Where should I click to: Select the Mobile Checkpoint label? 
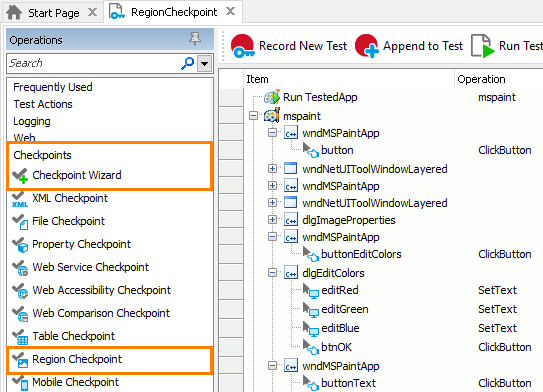click(x=75, y=382)
